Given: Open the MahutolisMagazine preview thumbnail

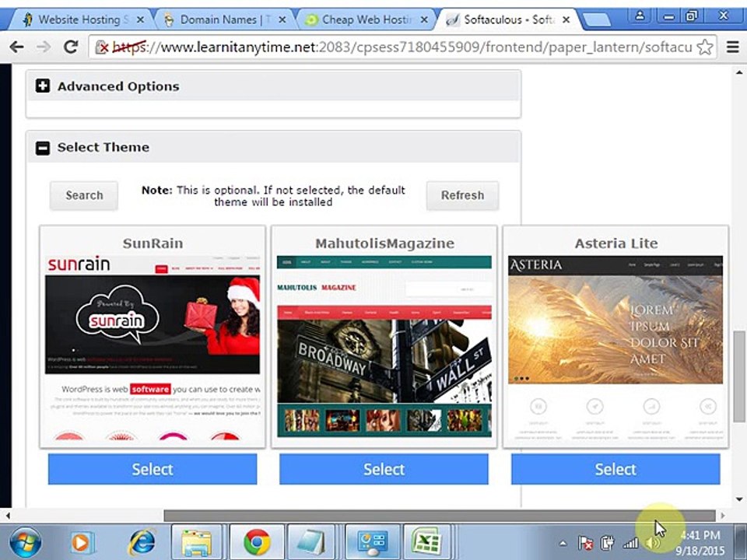Looking at the screenshot, I should pyautogui.click(x=384, y=346).
